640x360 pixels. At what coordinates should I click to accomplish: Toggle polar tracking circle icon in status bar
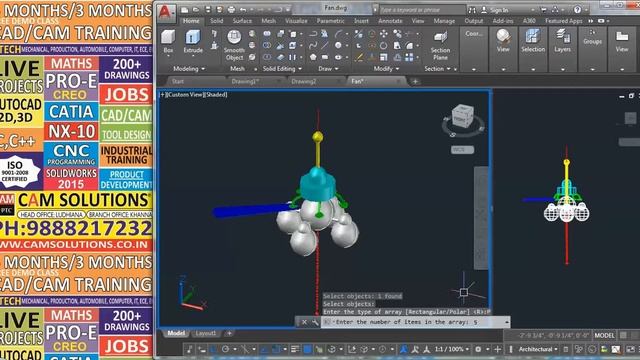(225, 349)
